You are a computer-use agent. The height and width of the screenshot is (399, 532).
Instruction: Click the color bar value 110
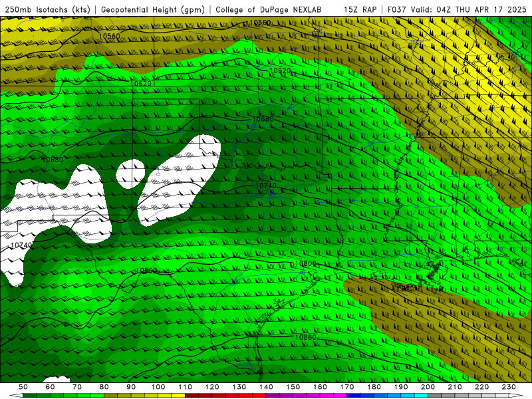tap(186, 387)
